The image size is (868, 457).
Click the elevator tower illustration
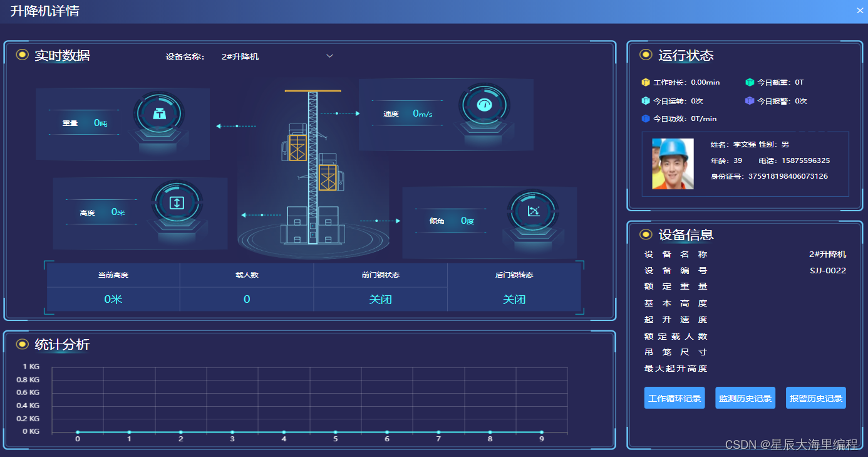pyautogui.click(x=313, y=168)
